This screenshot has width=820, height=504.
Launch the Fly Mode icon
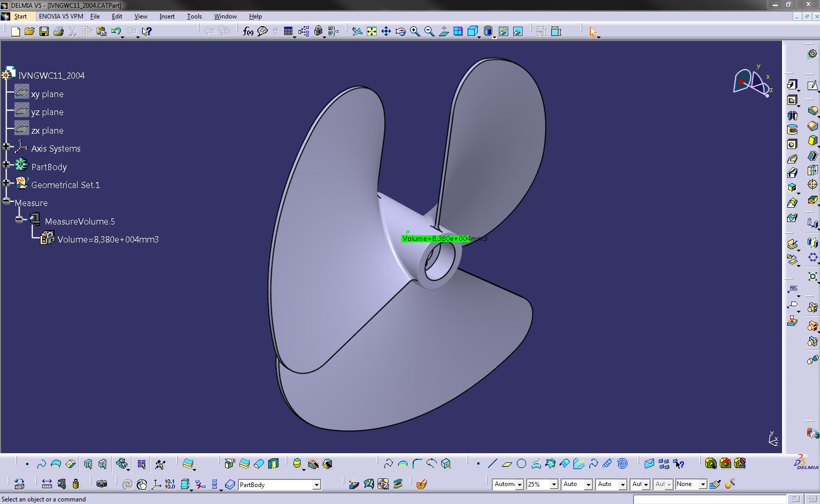point(357,32)
